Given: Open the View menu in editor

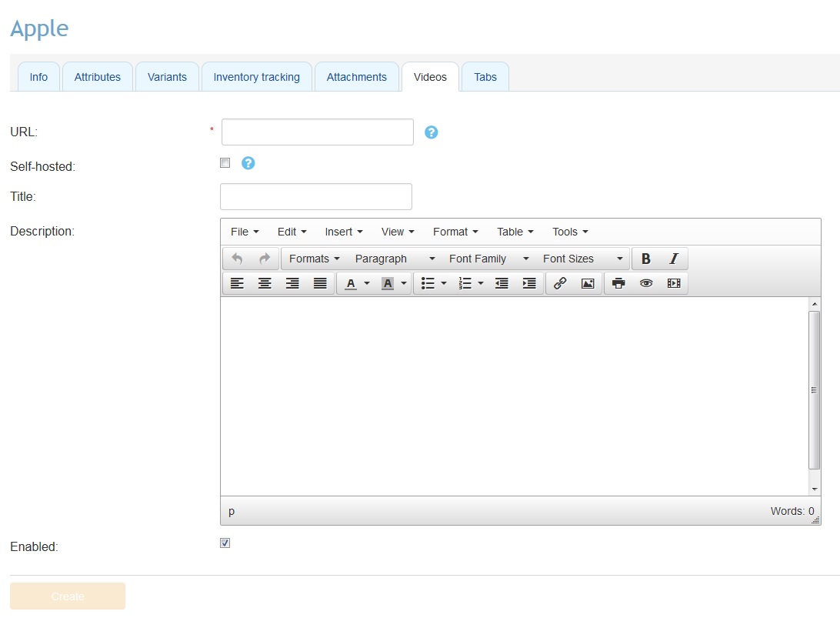Looking at the screenshot, I should 398,232.
